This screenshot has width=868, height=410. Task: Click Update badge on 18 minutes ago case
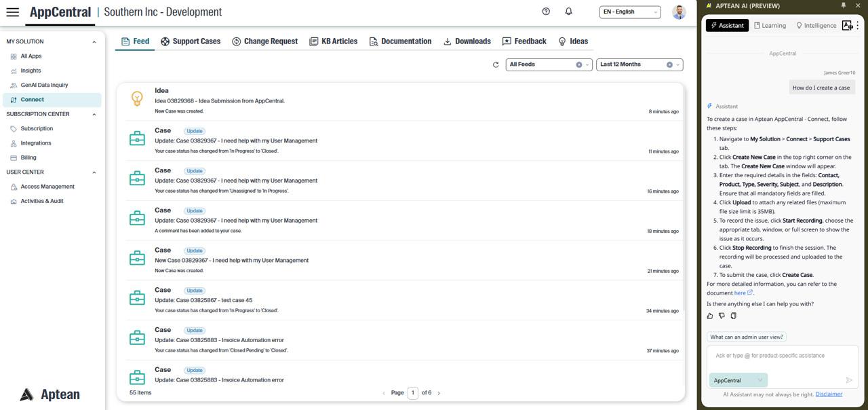(x=195, y=211)
